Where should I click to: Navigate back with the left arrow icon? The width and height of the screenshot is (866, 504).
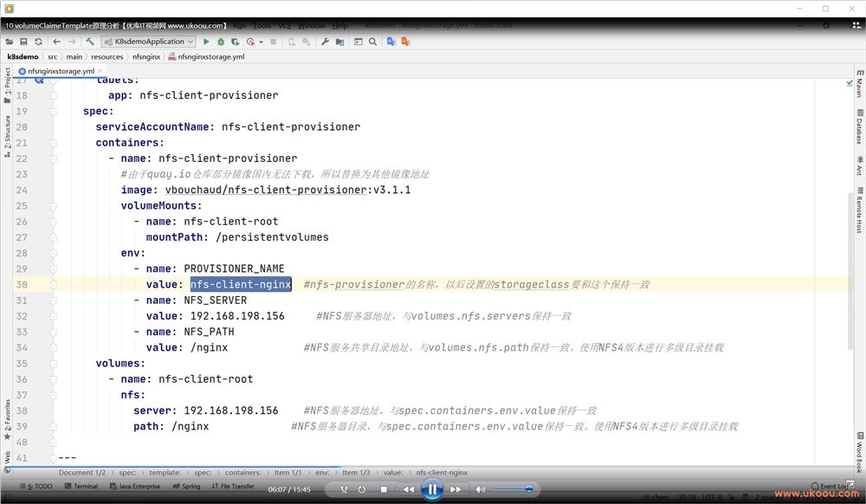click(x=57, y=42)
